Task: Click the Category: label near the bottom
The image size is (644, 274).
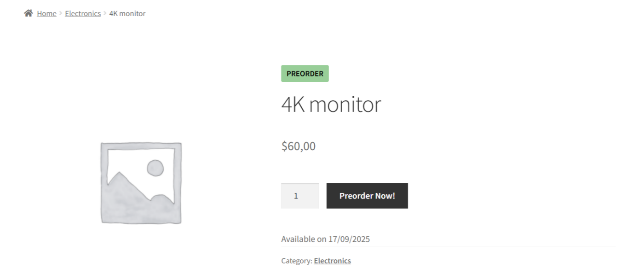Action: [x=296, y=260]
